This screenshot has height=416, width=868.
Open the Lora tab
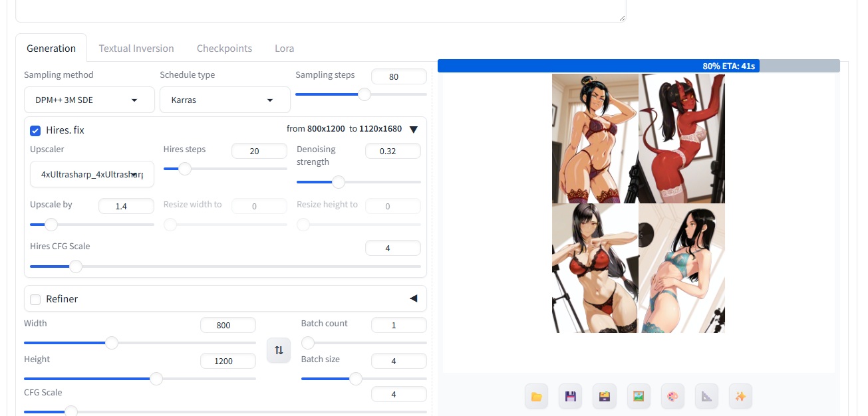click(x=285, y=49)
